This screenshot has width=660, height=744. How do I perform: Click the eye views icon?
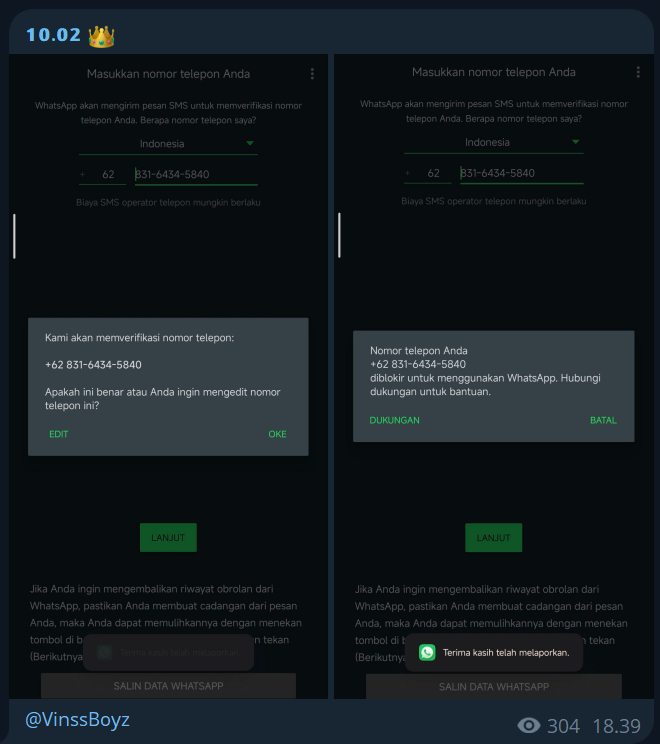(x=529, y=725)
